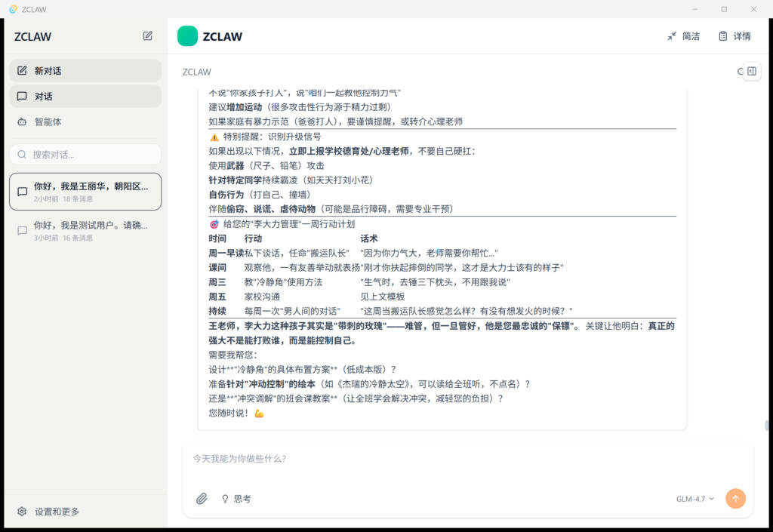773x532 pixels.
Task: Switch to 简洁 compact view mode
Action: 683,36
